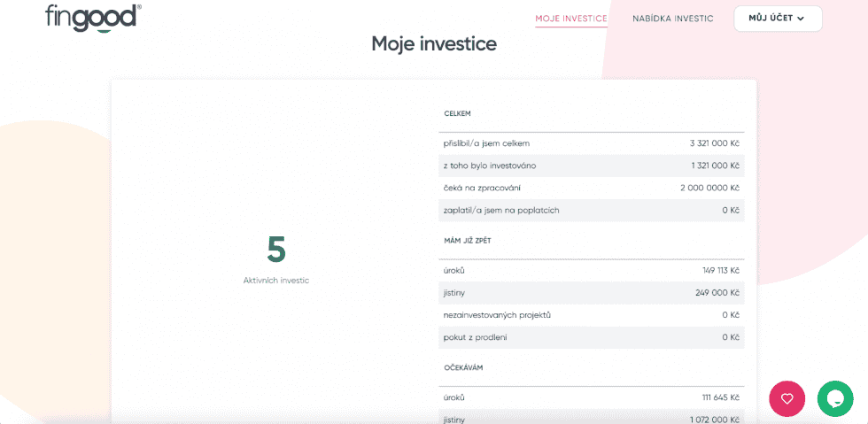
Task: Click the 'nezainvestovaných projektů' row
Action: pos(591,314)
